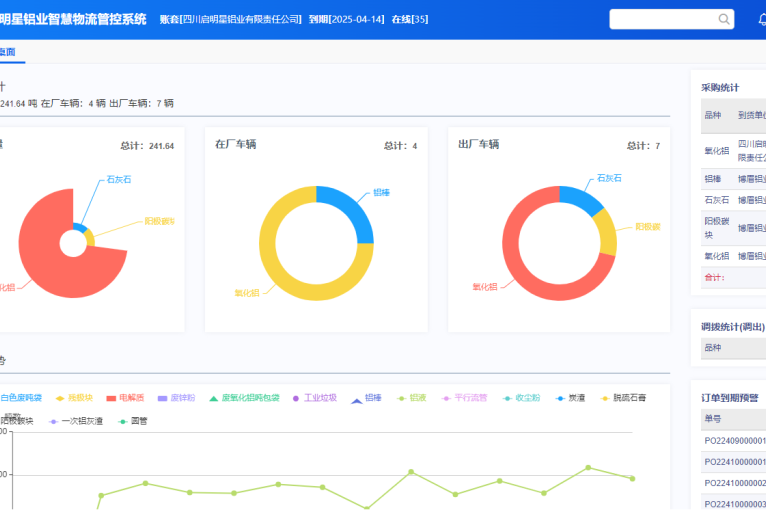
Task: Toggle the 工业垃圾 legend series
Action: [x=315, y=398]
